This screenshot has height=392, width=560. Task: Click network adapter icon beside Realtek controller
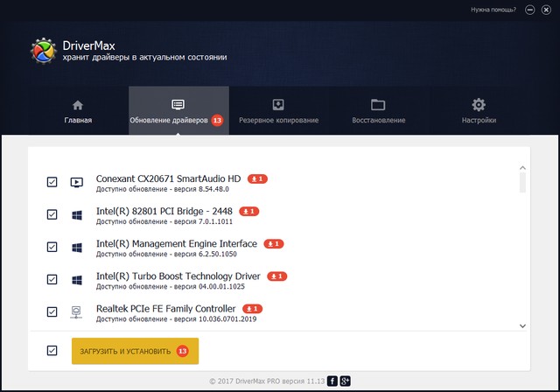click(76, 312)
